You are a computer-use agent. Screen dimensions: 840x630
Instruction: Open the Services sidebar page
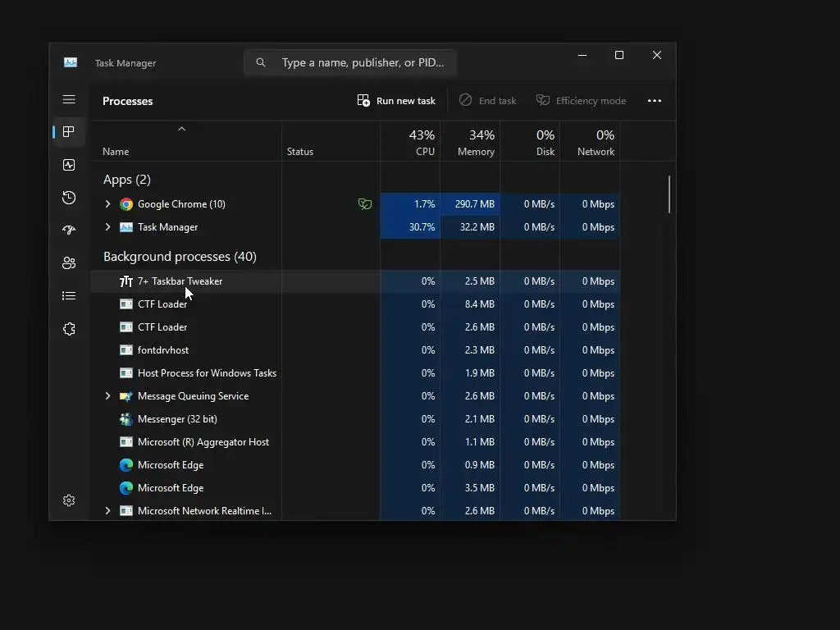[69, 329]
